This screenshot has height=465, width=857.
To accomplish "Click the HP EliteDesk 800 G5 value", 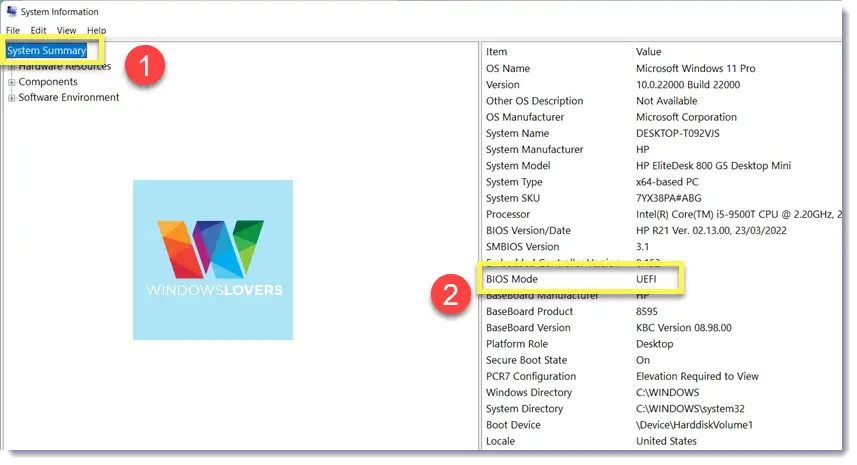I will click(x=713, y=166).
